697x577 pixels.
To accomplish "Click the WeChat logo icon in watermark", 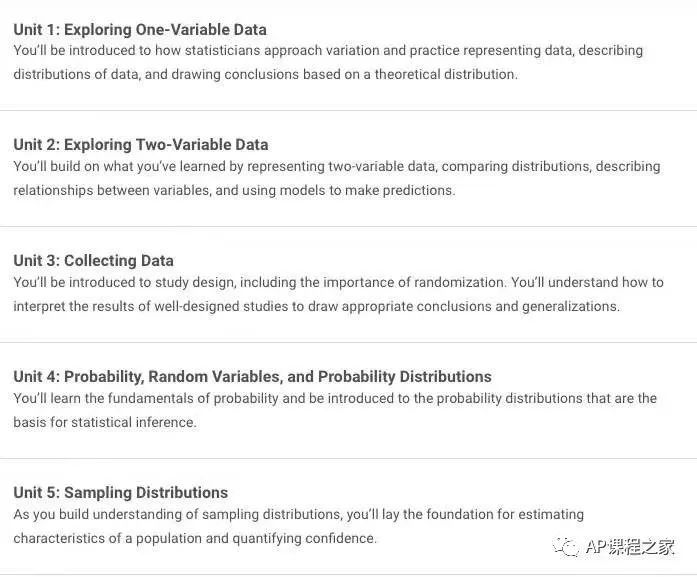I will pos(565,547).
